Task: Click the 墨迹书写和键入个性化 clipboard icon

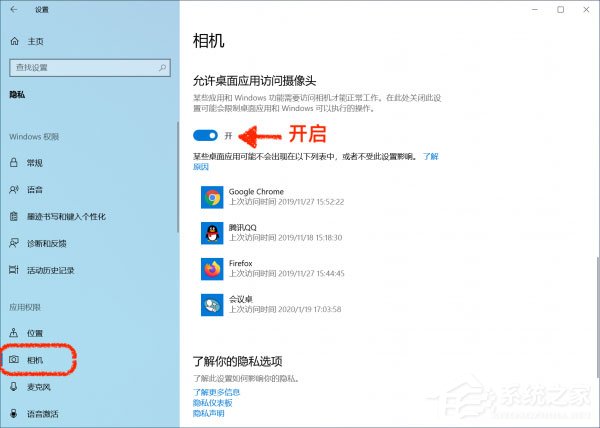Action: (14, 216)
